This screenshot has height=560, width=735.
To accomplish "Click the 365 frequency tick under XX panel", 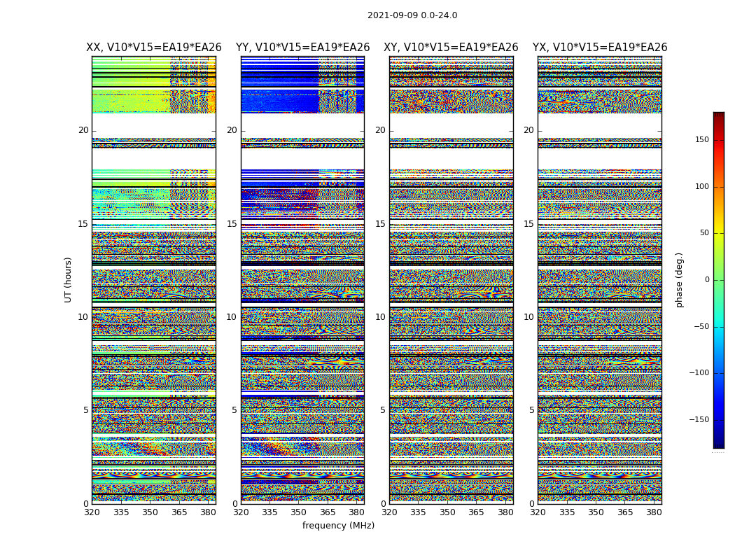I will [179, 512].
